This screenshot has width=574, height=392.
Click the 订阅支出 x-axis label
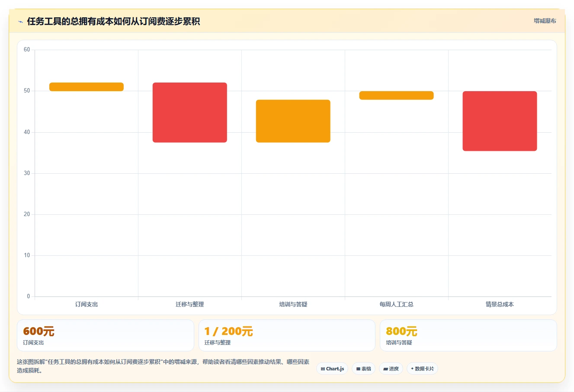87,304
